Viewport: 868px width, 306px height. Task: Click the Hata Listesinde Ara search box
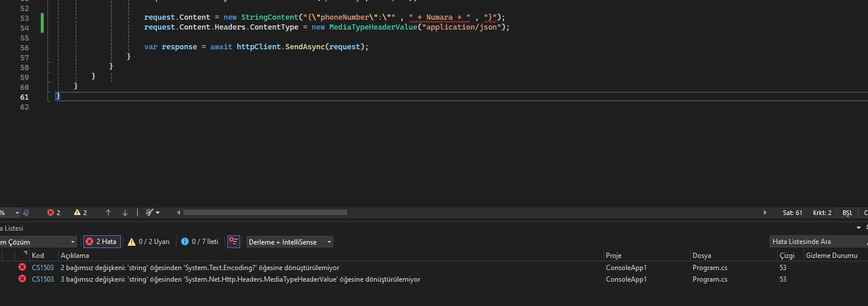tap(817, 242)
